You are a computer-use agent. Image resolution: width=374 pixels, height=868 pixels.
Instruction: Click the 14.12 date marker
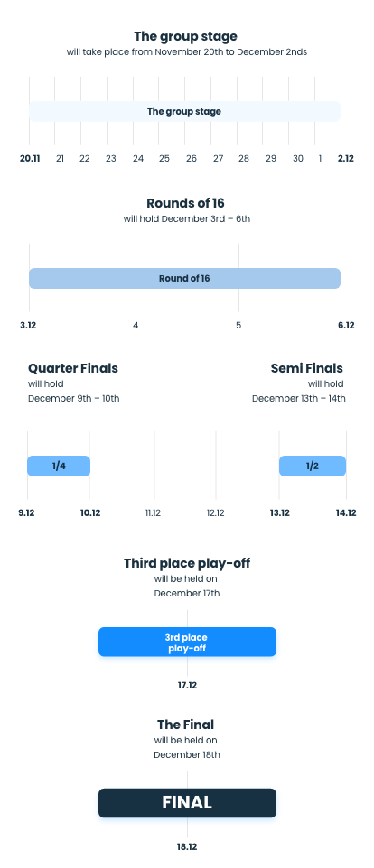(x=346, y=513)
